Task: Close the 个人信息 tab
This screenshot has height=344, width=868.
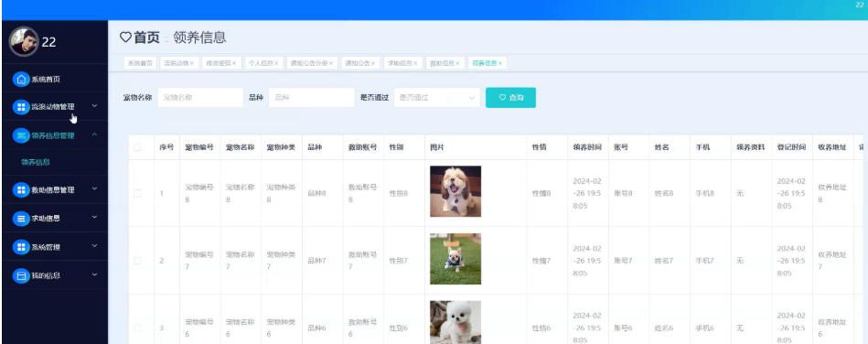Action: (276, 64)
